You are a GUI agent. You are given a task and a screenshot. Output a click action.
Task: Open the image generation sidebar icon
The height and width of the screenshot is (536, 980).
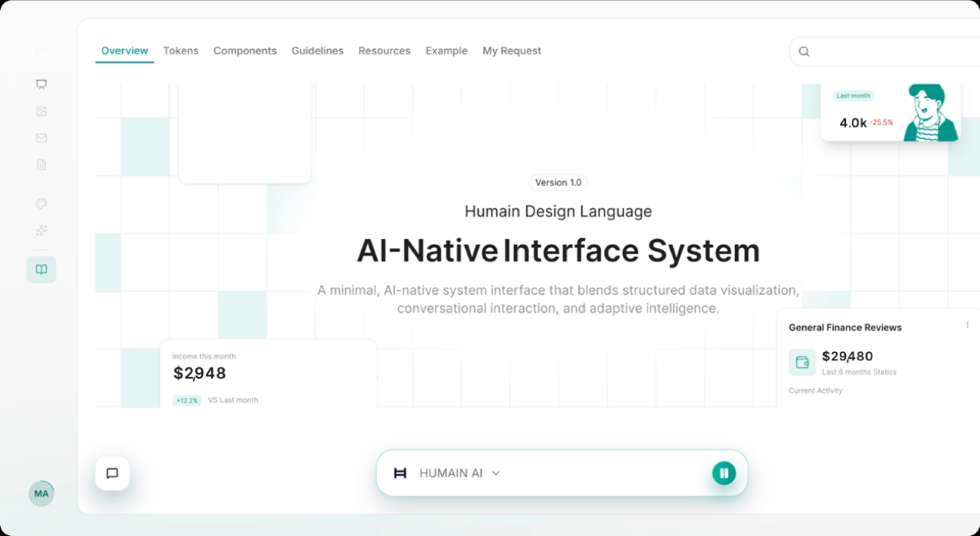(x=41, y=111)
